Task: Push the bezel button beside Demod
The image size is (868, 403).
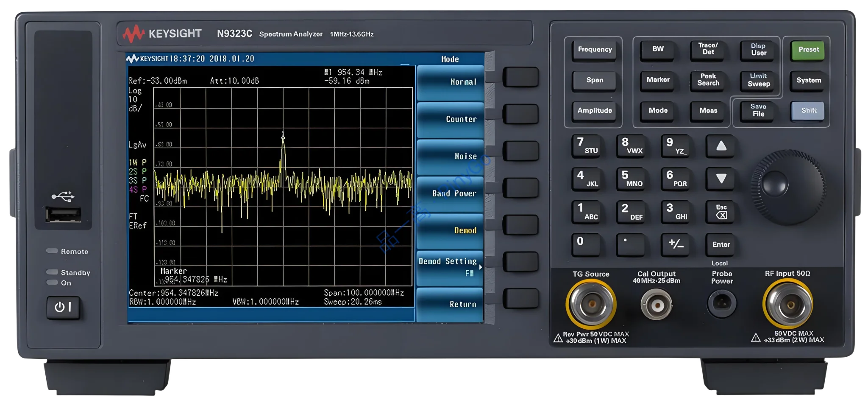Action: coord(520,224)
